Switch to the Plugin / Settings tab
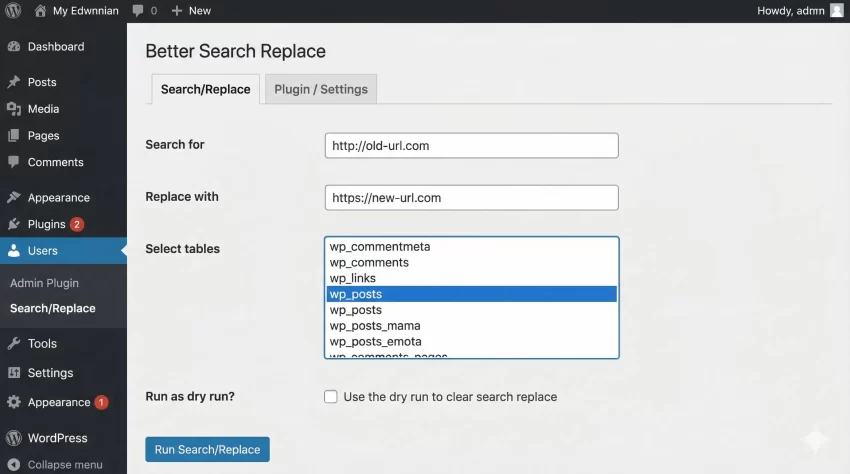 [321, 89]
